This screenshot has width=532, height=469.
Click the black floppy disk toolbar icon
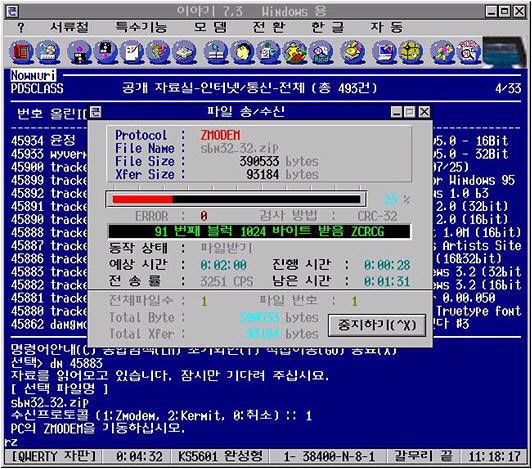tap(105, 52)
